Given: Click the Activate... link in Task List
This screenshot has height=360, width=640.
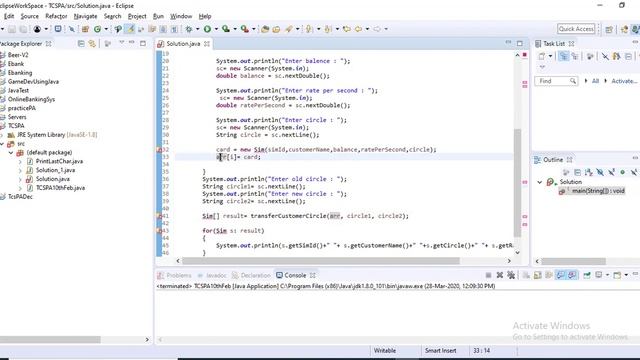Looking at the screenshot, I should click(624, 81).
